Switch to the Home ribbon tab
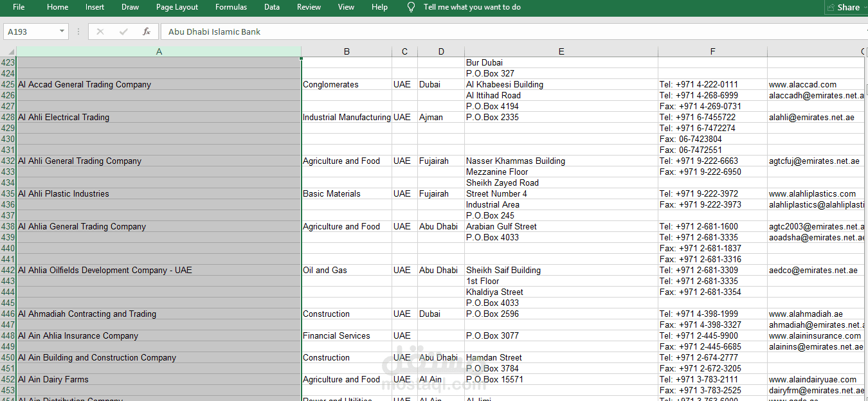The image size is (868, 401). click(57, 7)
